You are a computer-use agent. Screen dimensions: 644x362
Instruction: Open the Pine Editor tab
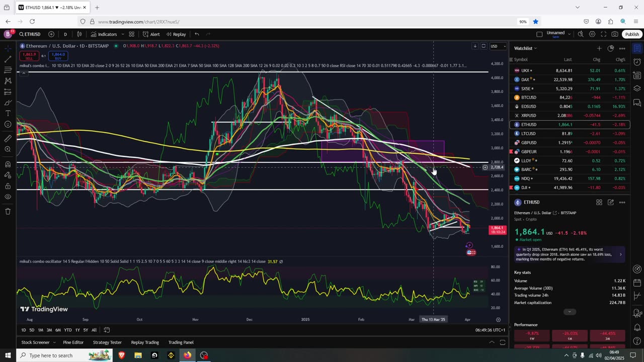point(73,342)
